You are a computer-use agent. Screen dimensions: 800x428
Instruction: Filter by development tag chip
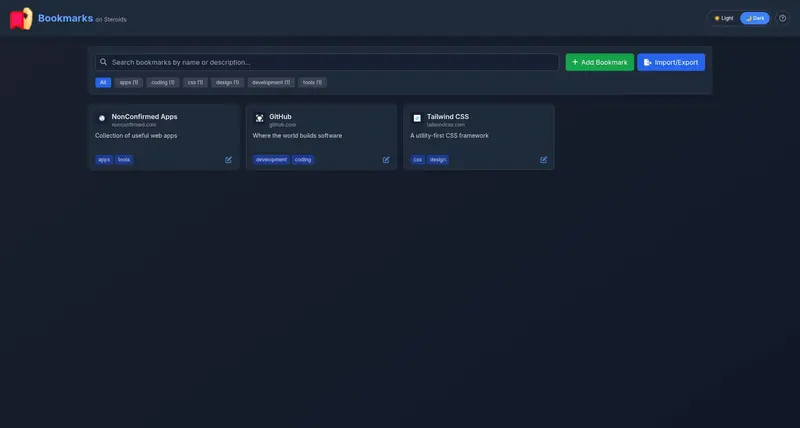click(271, 82)
